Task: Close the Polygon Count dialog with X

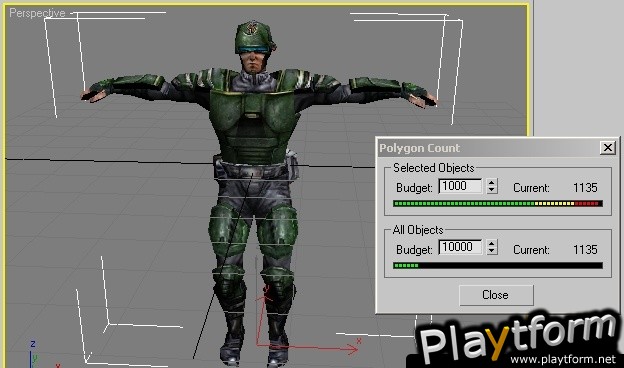Action: 607,148
